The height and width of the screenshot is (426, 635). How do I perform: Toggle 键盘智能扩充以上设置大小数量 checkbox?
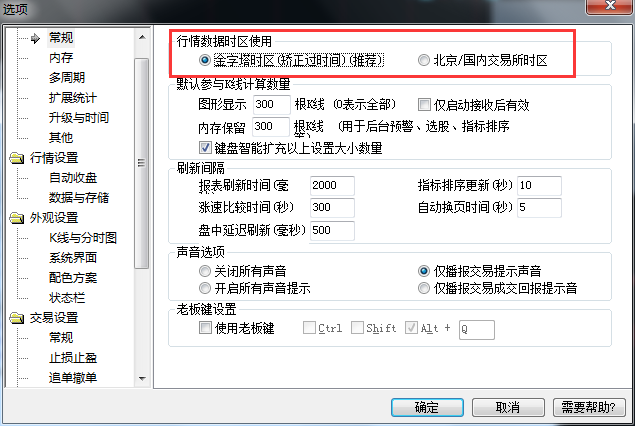point(205,147)
